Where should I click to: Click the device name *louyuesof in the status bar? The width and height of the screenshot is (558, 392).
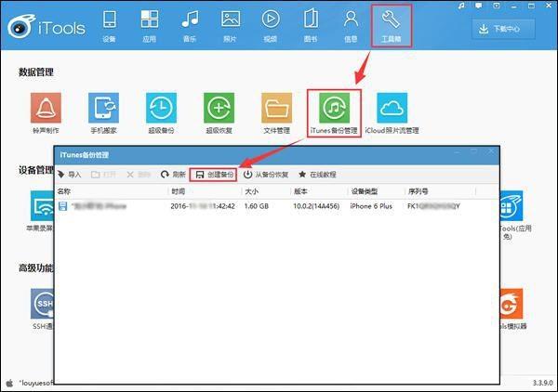tap(36, 383)
